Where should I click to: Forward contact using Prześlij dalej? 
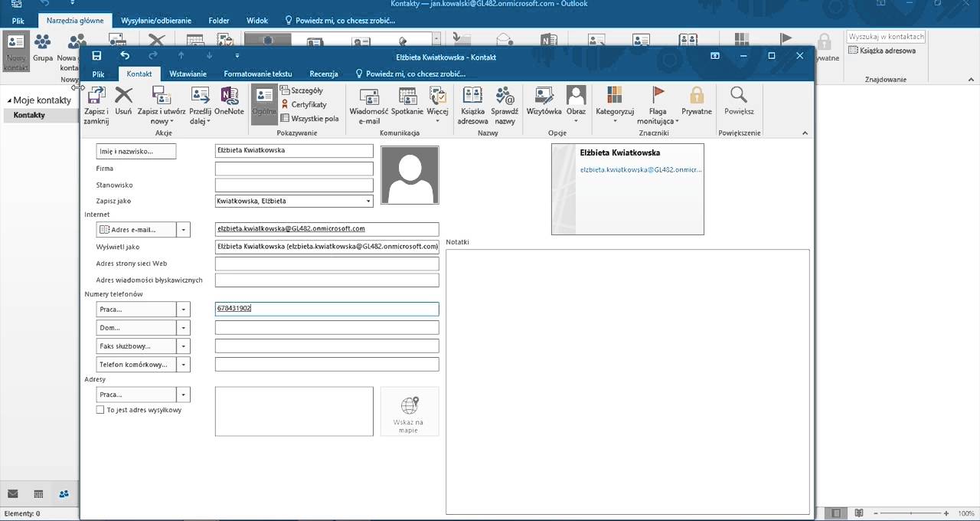200,105
